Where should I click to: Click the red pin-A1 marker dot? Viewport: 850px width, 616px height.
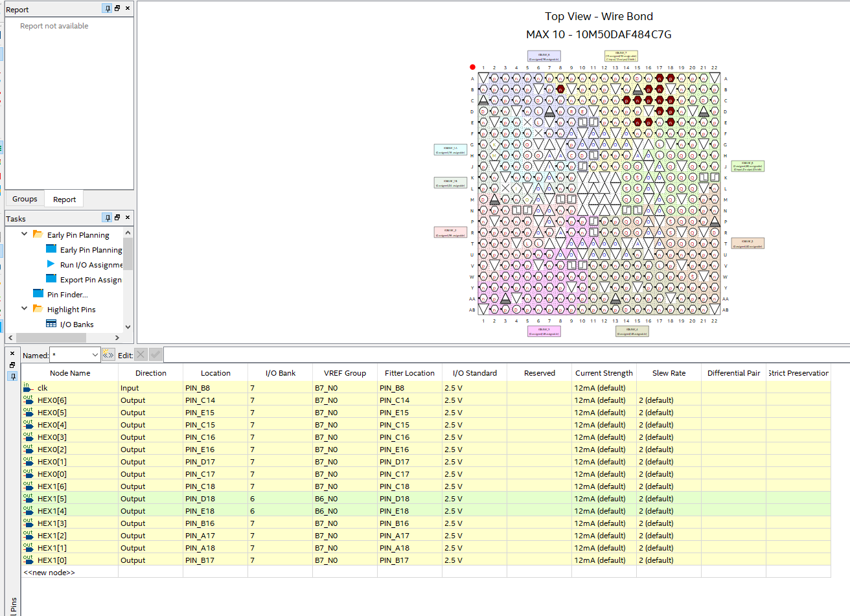click(x=472, y=67)
